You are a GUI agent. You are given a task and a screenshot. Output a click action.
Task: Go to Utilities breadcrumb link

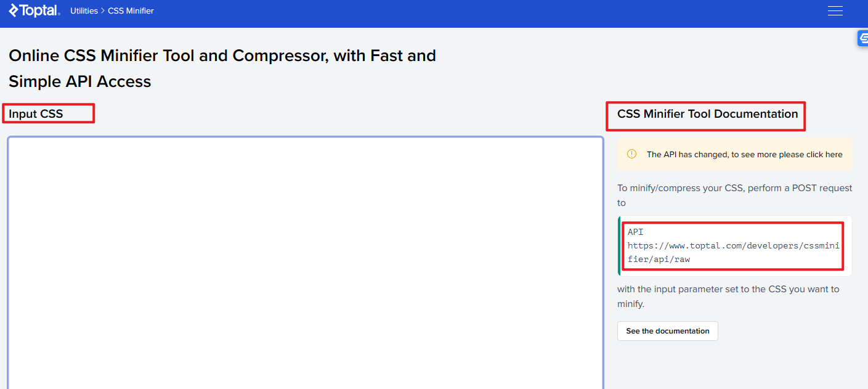[x=84, y=11]
